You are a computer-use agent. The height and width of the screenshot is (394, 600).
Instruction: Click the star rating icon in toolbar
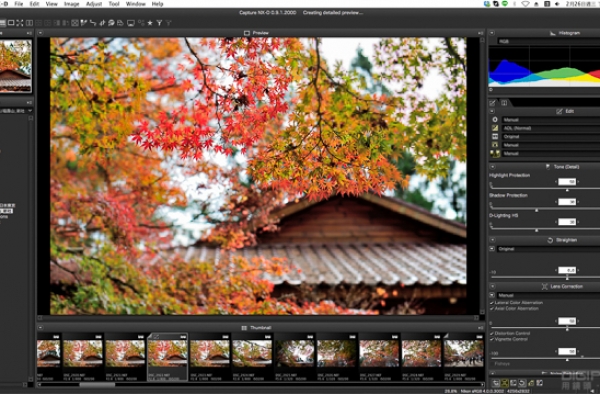point(150,23)
